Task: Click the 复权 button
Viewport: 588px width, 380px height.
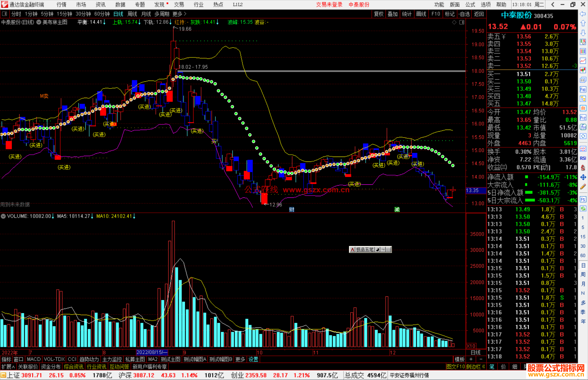Action: (x=379, y=14)
